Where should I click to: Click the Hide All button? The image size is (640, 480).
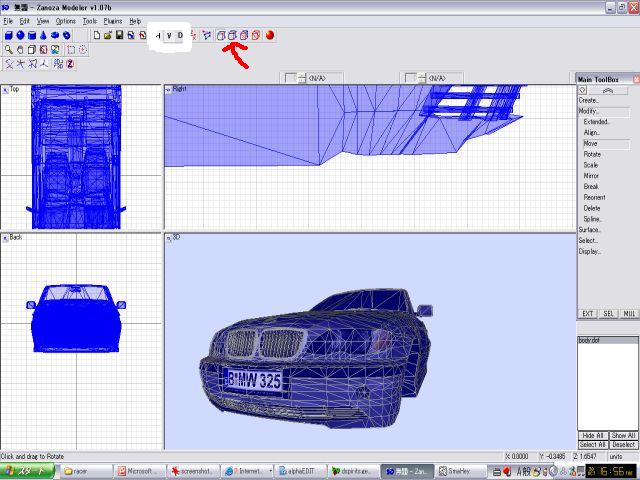(x=593, y=436)
